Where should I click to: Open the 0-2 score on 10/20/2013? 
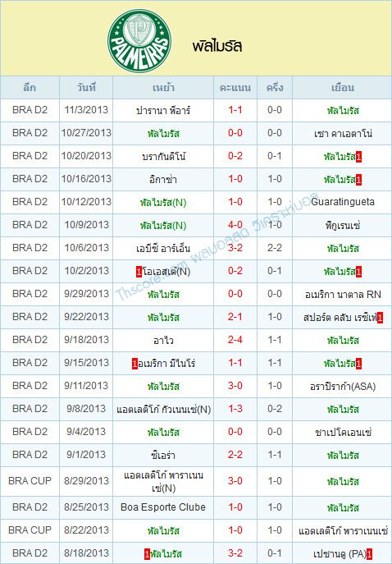(235, 156)
